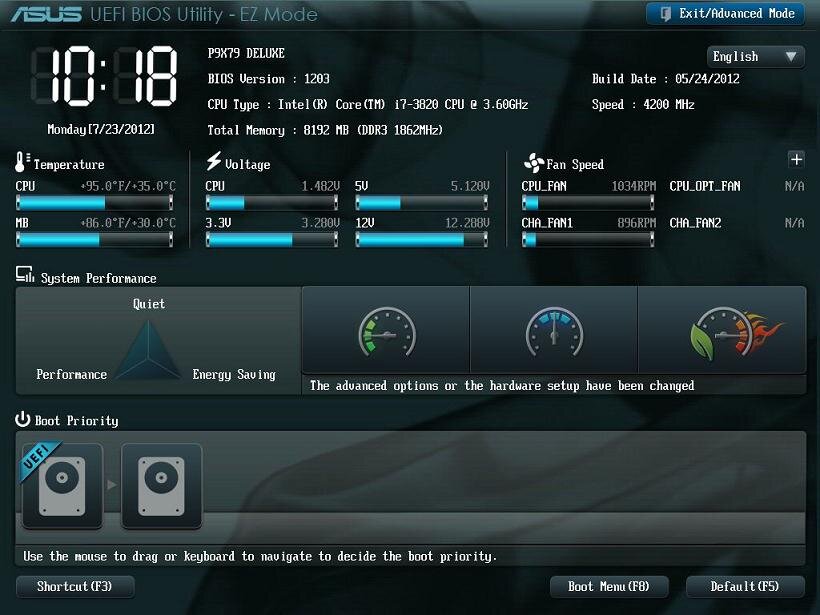820x615 pixels.
Task: Click the 3.3V voltage bar
Action: [x=272, y=240]
